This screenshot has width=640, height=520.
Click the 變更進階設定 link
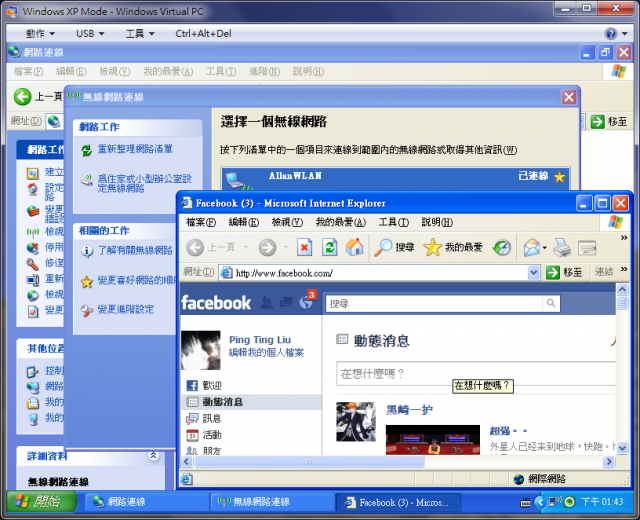pyautogui.click(x=126, y=309)
